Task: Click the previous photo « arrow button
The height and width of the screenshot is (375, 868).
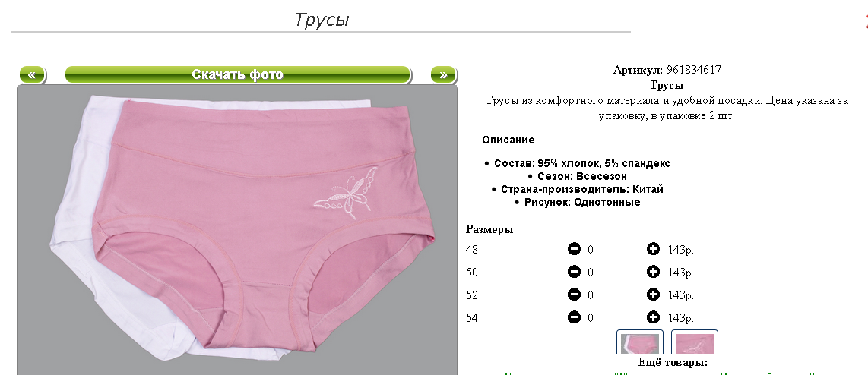Action: 32,74
